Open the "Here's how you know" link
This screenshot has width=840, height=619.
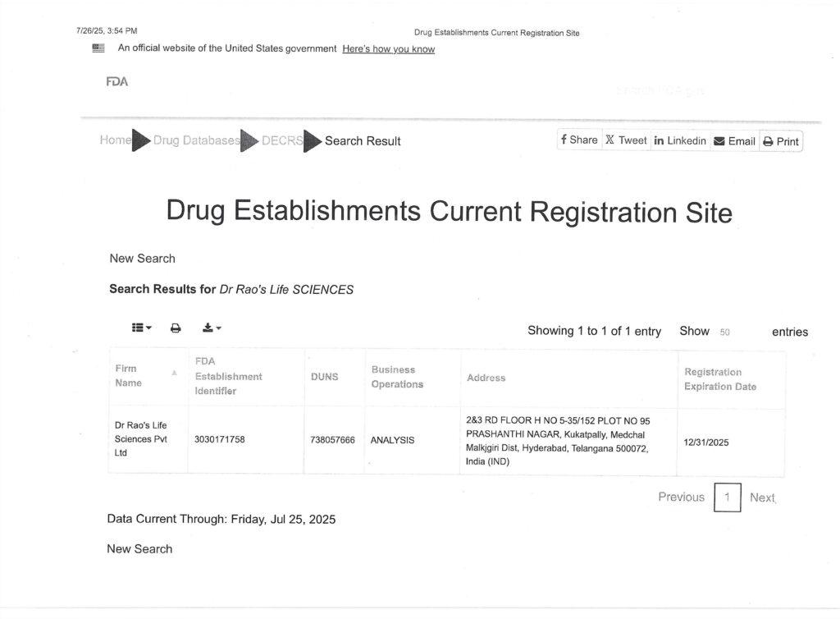click(x=388, y=49)
